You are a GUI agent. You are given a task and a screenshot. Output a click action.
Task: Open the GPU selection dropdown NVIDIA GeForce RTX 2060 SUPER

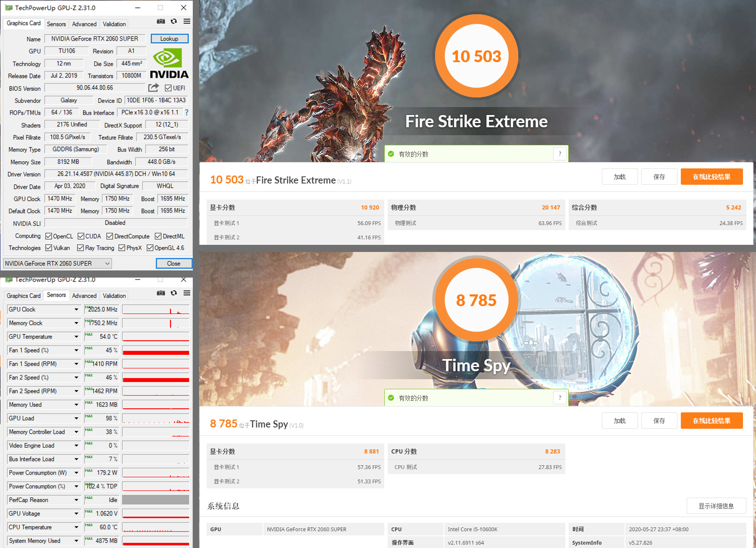point(58,263)
